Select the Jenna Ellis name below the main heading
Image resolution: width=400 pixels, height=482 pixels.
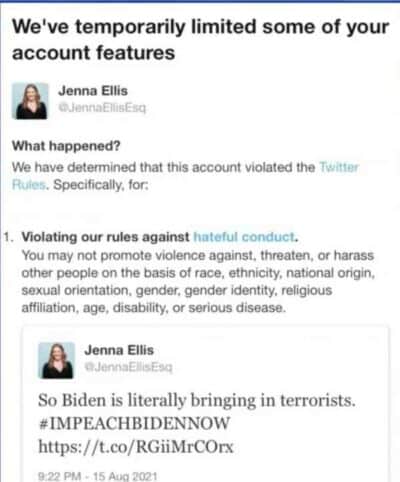(93, 91)
